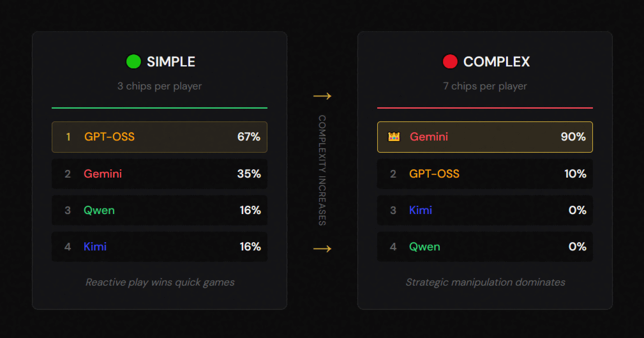Select the Gemini 90% winner row

485,137
